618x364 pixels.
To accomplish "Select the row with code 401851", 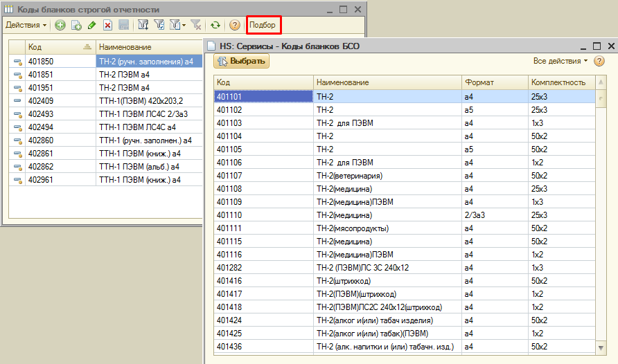I will tap(105, 74).
